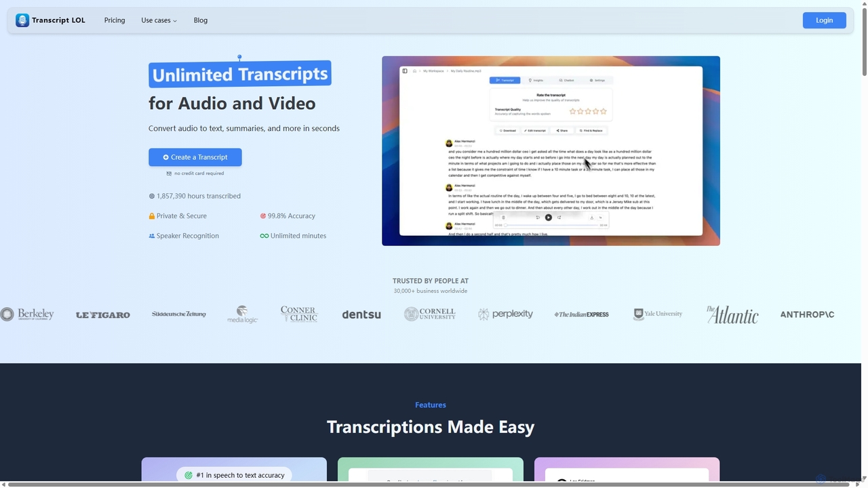Screen dimensions: 868x488
Task: Click 'for Audio and Video' heading
Action: tap(232, 104)
